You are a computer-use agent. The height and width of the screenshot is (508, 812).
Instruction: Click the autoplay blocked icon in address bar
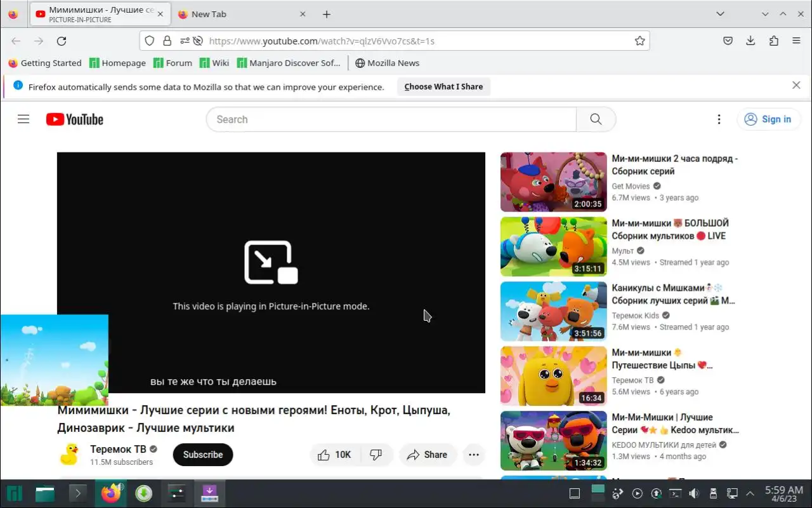tap(198, 41)
